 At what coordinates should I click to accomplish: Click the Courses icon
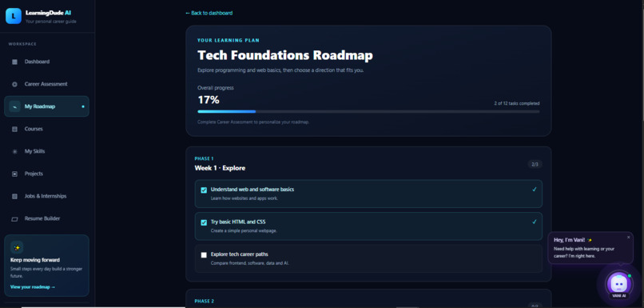(x=15, y=129)
